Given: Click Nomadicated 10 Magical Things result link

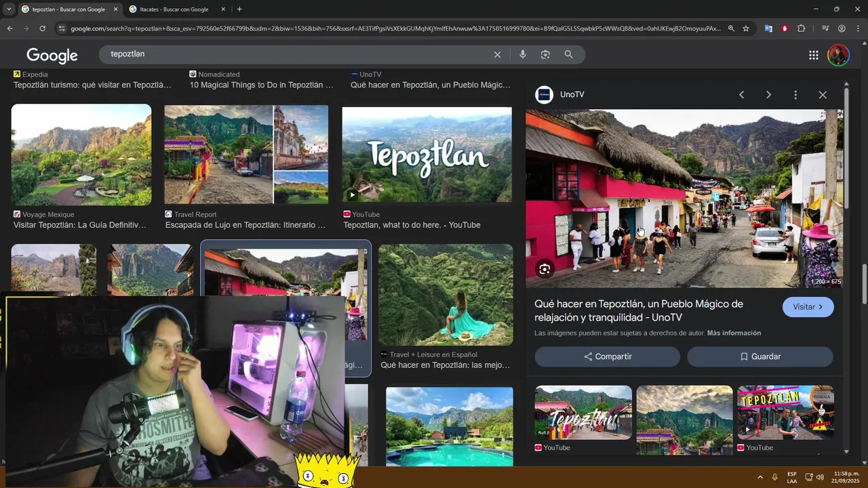Looking at the screenshot, I should [x=262, y=85].
